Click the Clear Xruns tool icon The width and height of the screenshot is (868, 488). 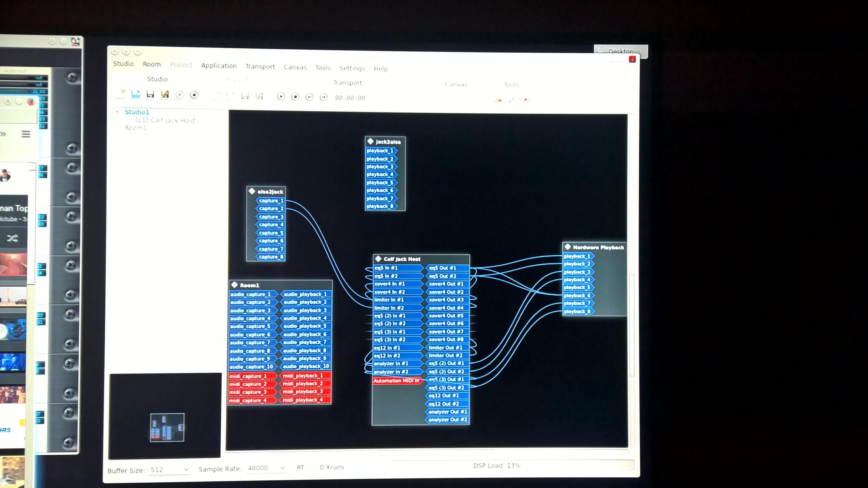pos(498,100)
